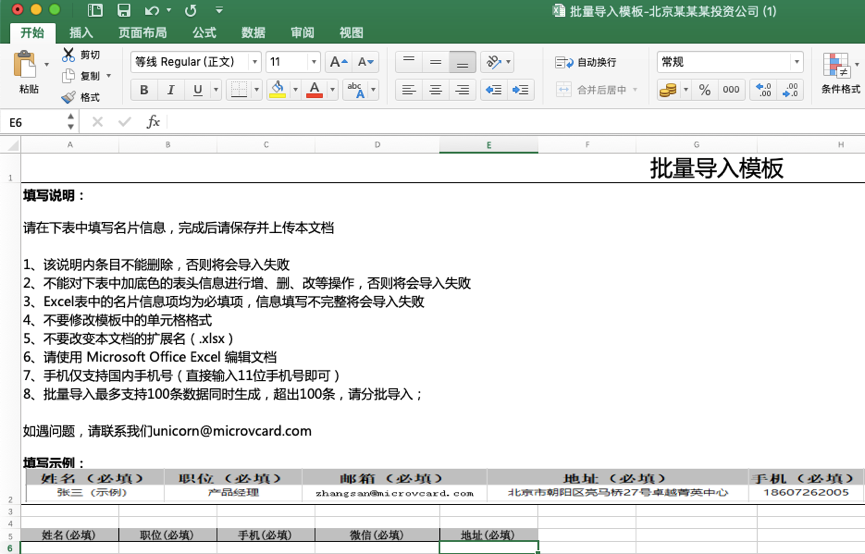The width and height of the screenshot is (865, 554).
Task: Expand quick access toolbar customize arrow
Action: [219, 10]
